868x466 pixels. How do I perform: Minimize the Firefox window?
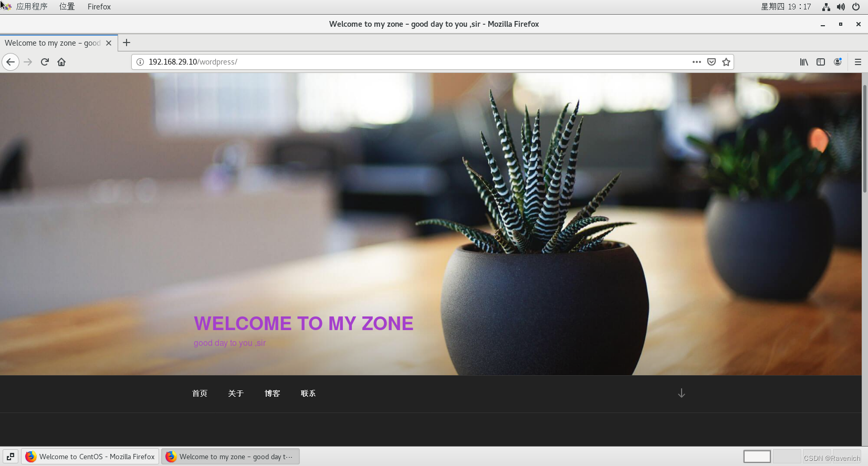(x=823, y=24)
